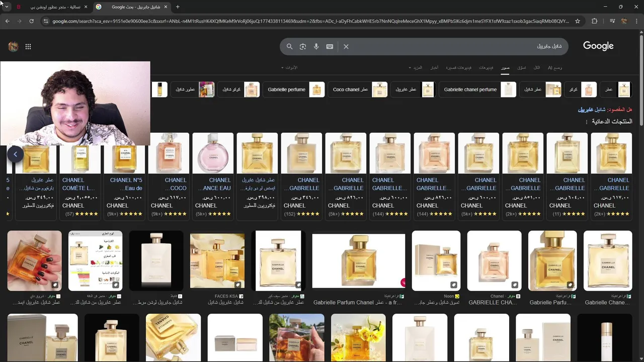Open the tab search dropdown arrow
This screenshot has height=362, width=644.
[x=7, y=7]
